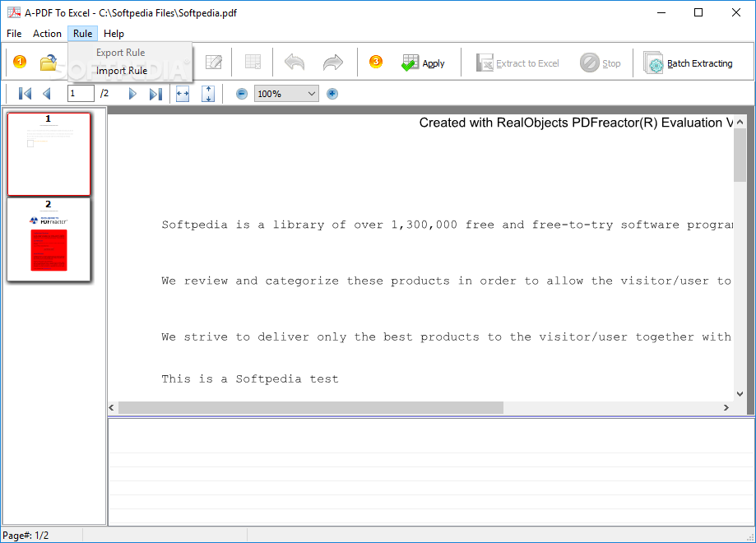Zoom out with minus icon
Viewport: 756px width, 543px height.
pyautogui.click(x=242, y=94)
